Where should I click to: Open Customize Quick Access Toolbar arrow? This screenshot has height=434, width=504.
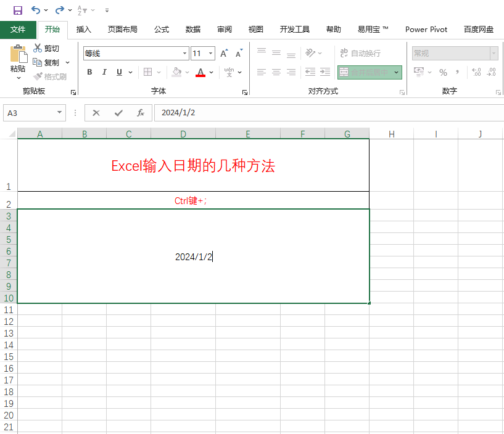coord(107,10)
